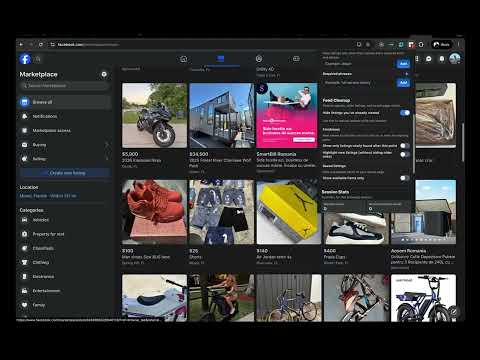Open the Groups icon in top navigation
Viewport: 480px width, 360px height.
tap(259, 59)
